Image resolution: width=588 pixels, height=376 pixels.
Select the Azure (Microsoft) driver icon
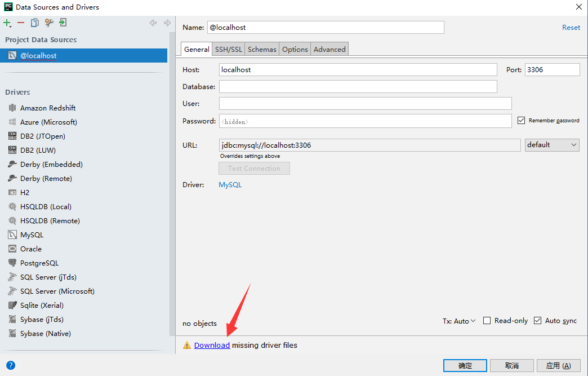(12, 122)
